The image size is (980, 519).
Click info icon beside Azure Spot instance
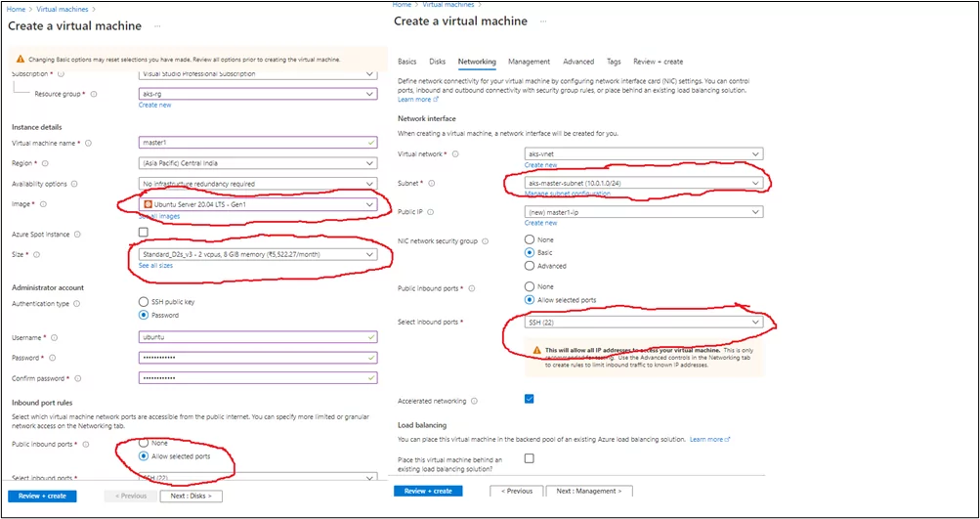77,235
